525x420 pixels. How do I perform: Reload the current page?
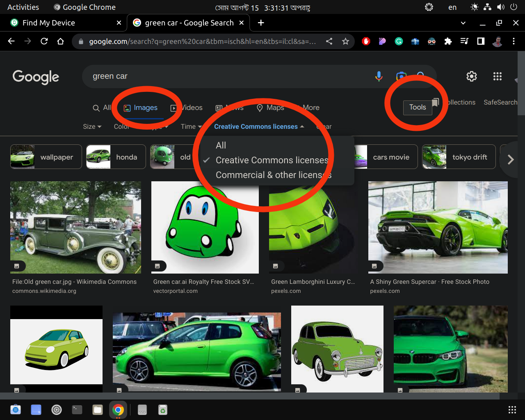(44, 41)
